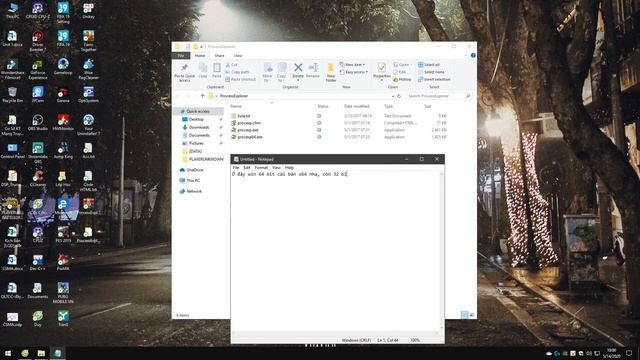This screenshot has height=360, width=640.
Task: Select Pictures in navigation pane
Action: (196, 143)
